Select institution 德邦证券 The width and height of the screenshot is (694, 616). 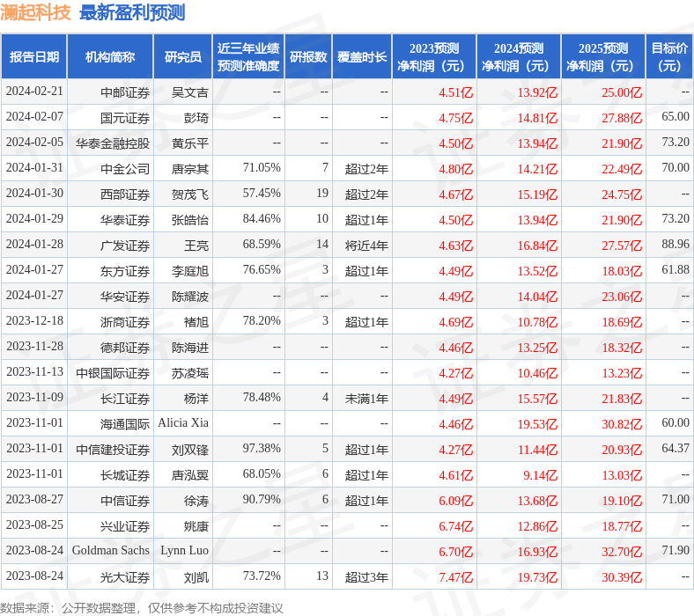tap(125, 348)
